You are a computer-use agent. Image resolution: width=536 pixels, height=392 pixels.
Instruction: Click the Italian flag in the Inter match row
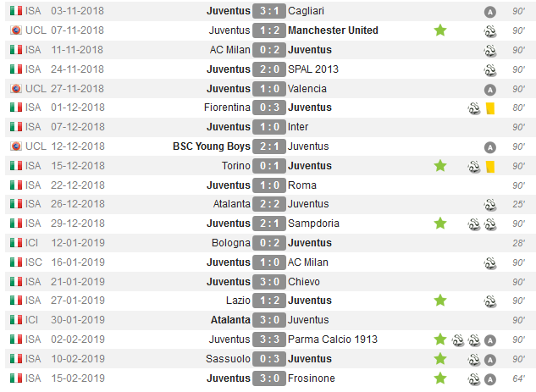15,127
